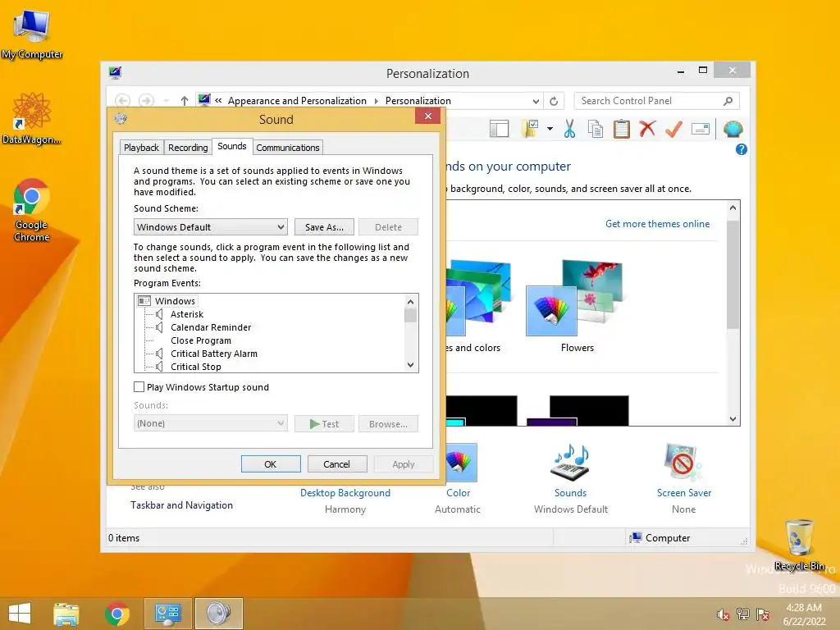Click the themes list scroll down arrow

coord(733,419)
